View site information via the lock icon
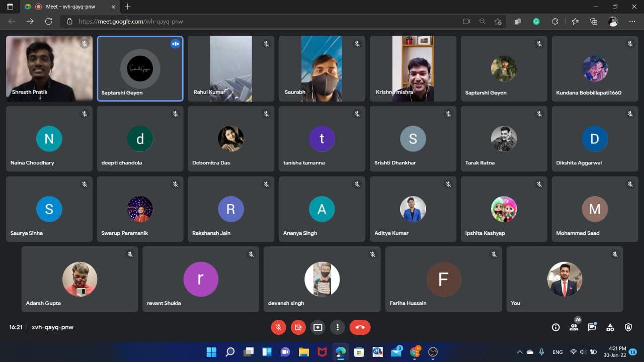The width and height of the screenshot is (644, 362). pyautogui.click(x=69, y=22)
